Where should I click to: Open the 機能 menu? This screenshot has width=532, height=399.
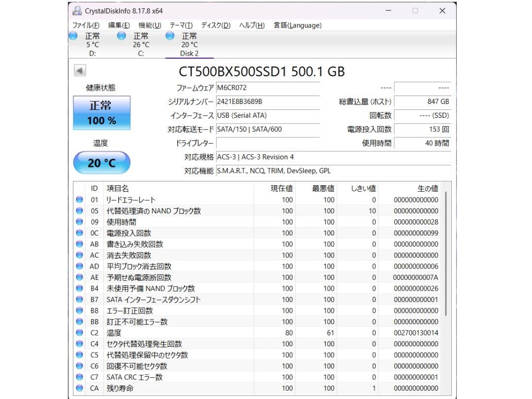point(148,25)
